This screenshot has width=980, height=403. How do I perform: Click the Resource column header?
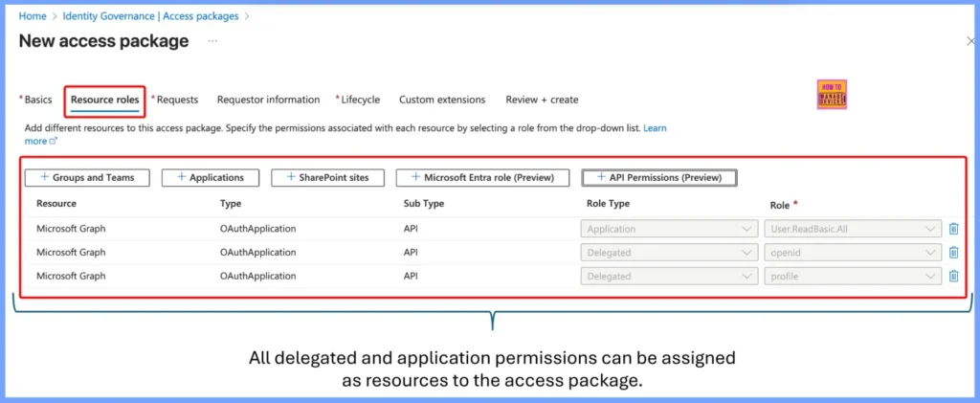tap(56, 204)
